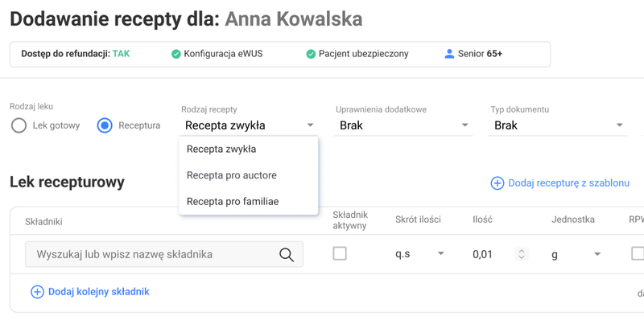
Task: Select the Receptura radio button
Action: 105,125
